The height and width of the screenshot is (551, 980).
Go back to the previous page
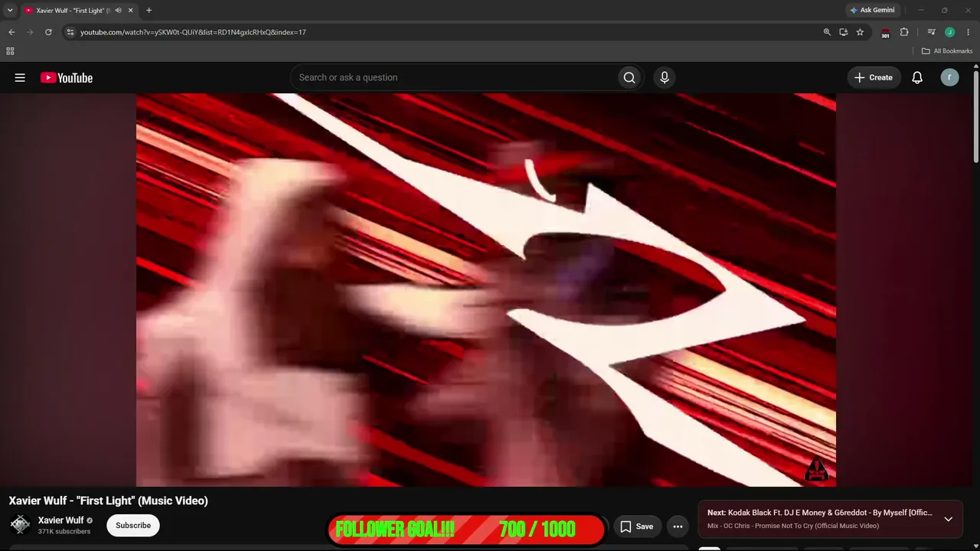point(11,32)
